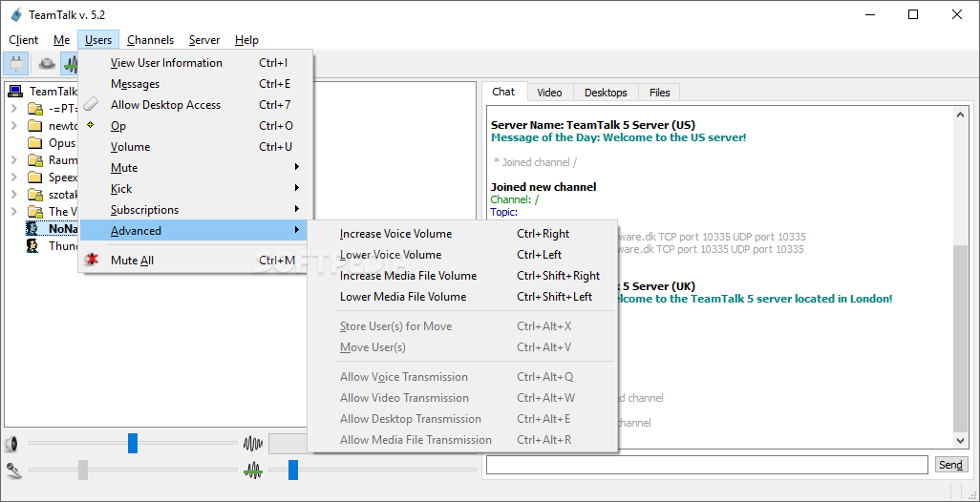
Task: Click the Send button
Action: pyautogui.click(x=950, y=465)
